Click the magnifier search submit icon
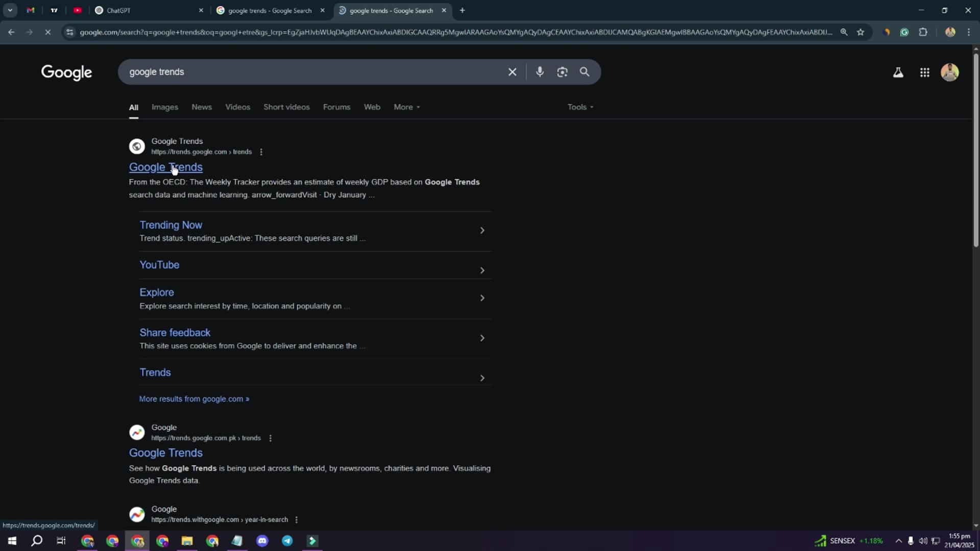The image size is (980, 551). 584,72
